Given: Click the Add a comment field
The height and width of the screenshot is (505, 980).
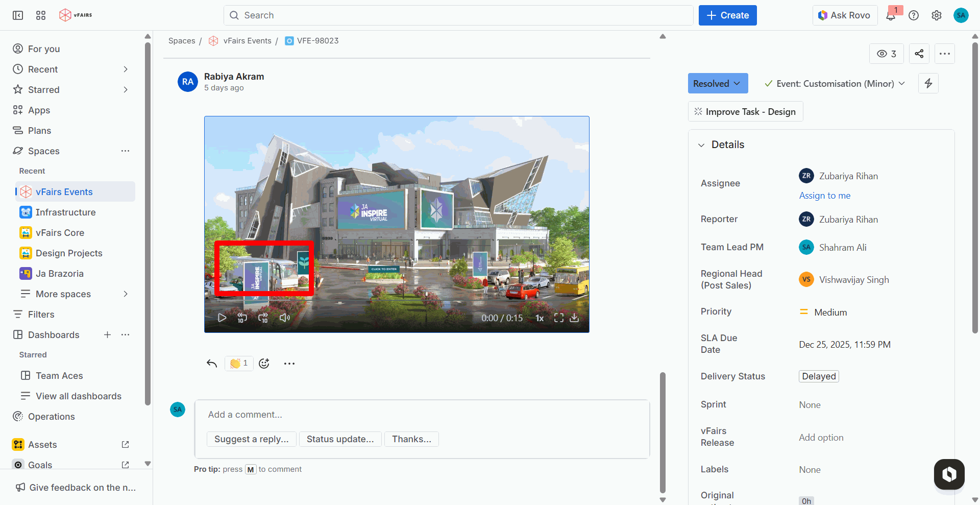Looking at the screenshot, I should (422, 415).
